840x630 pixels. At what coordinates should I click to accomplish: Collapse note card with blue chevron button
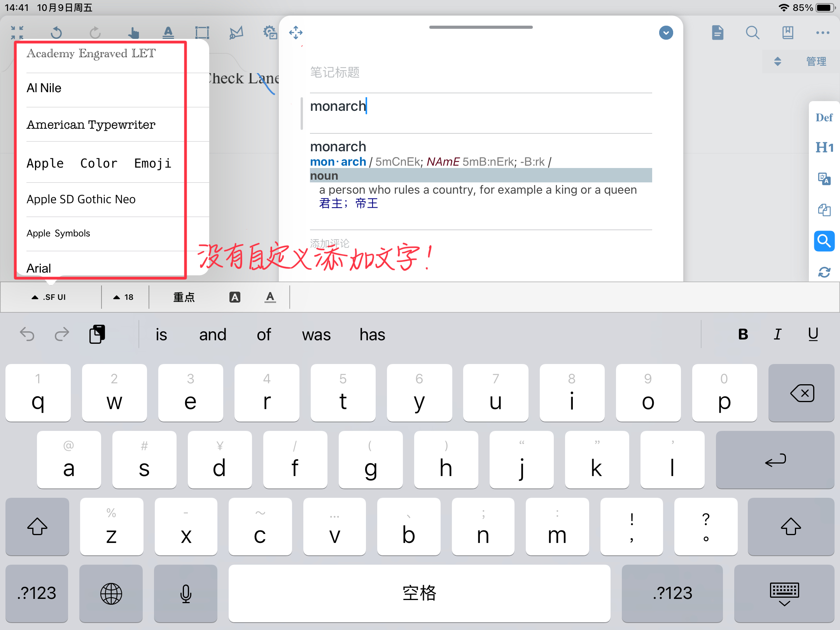(x=666, y=33)
